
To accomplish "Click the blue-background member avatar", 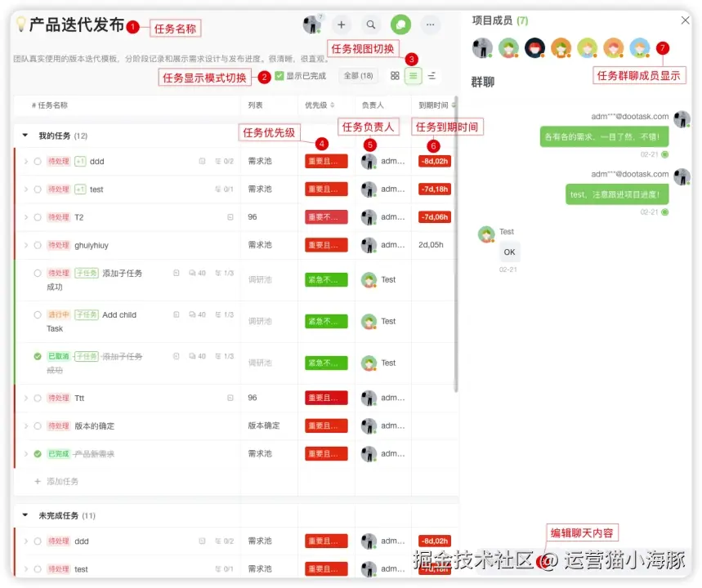I will (x=639, y=48).
